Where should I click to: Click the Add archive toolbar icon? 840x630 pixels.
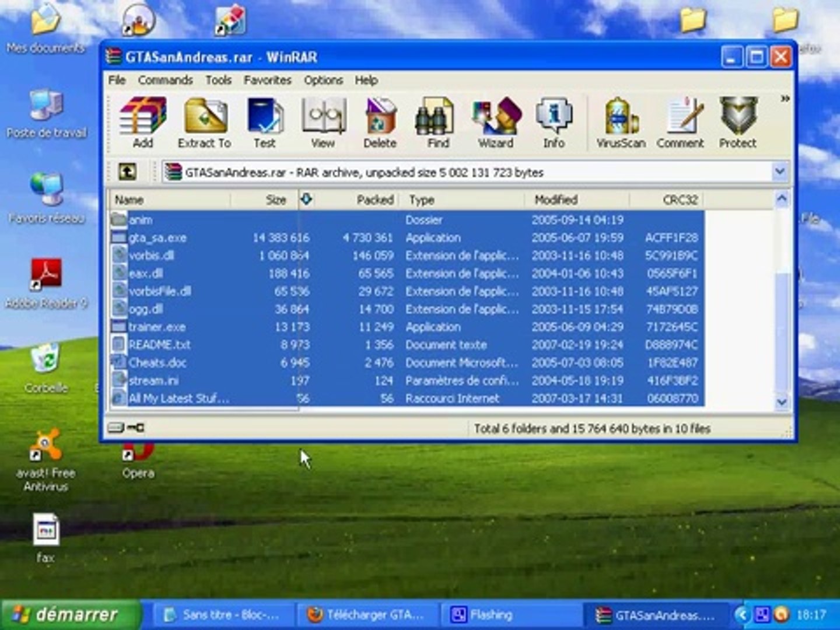click(x=143, y=122)
